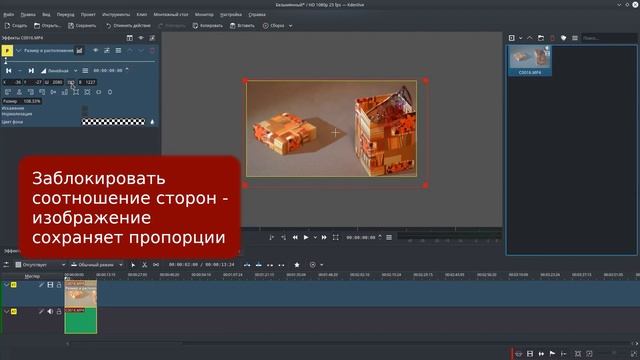Collapse the Размер и расположение effect
This screenshot has height=360, width=640.
[x=19, y=51]
